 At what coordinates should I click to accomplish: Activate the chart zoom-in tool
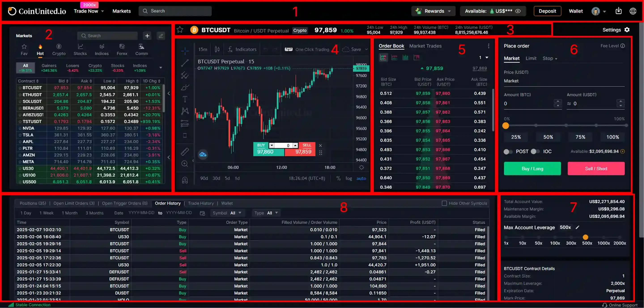pos(185,164)
